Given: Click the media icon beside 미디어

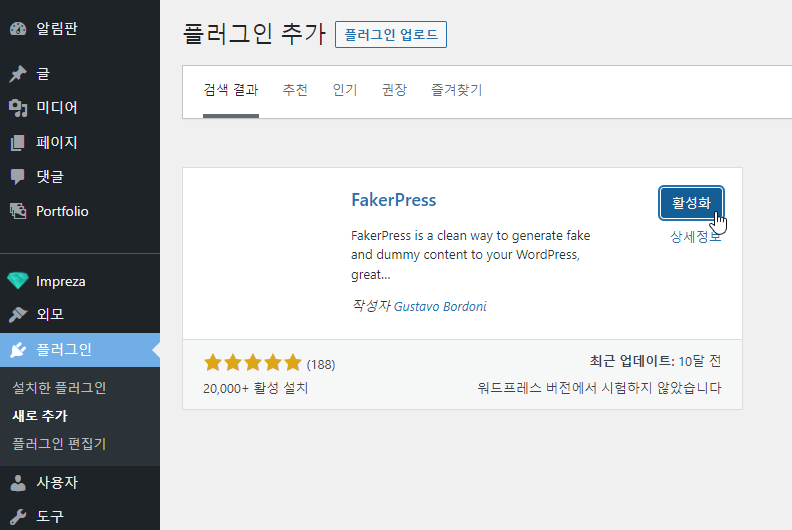Looking at the screenshot, I should click(18, 108).
